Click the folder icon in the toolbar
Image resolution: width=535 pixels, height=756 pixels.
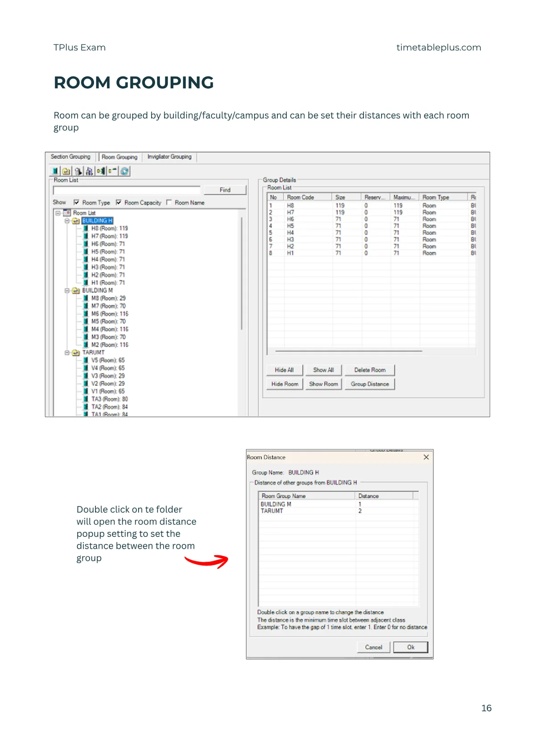66,171
